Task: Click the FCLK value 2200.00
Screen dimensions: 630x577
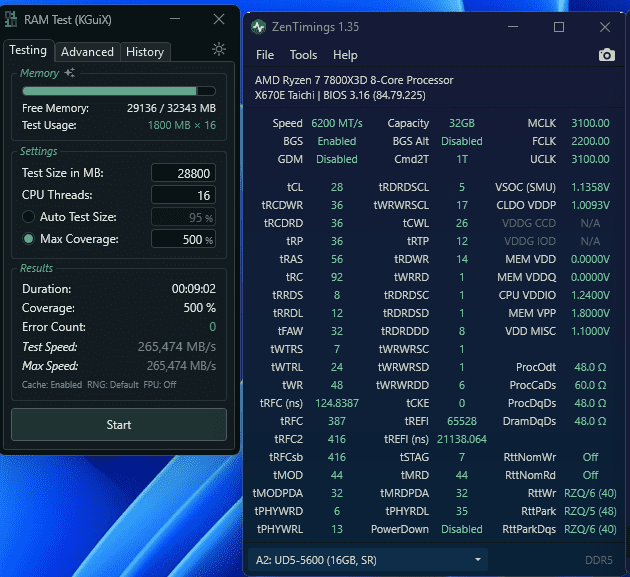Action: coord(590,141)
